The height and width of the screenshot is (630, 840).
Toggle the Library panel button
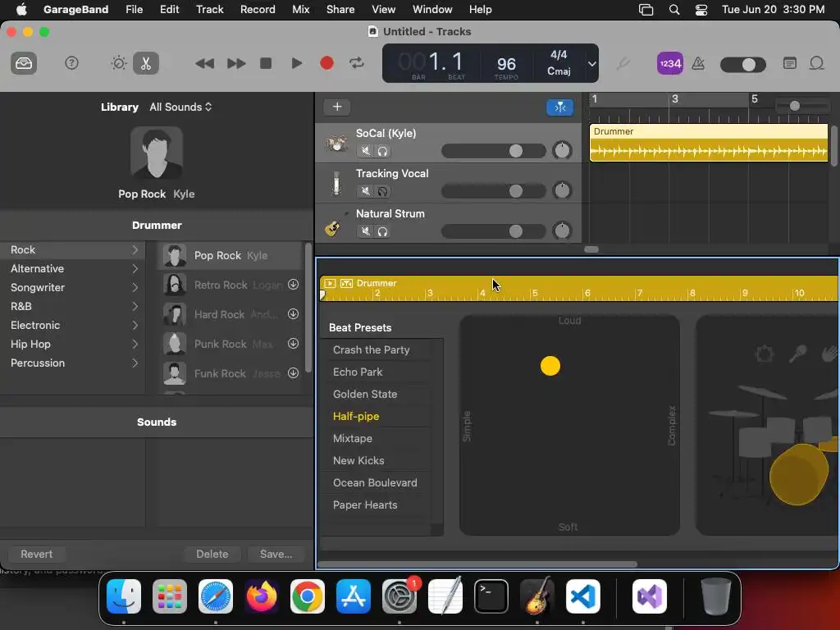[x=24, y=63]
